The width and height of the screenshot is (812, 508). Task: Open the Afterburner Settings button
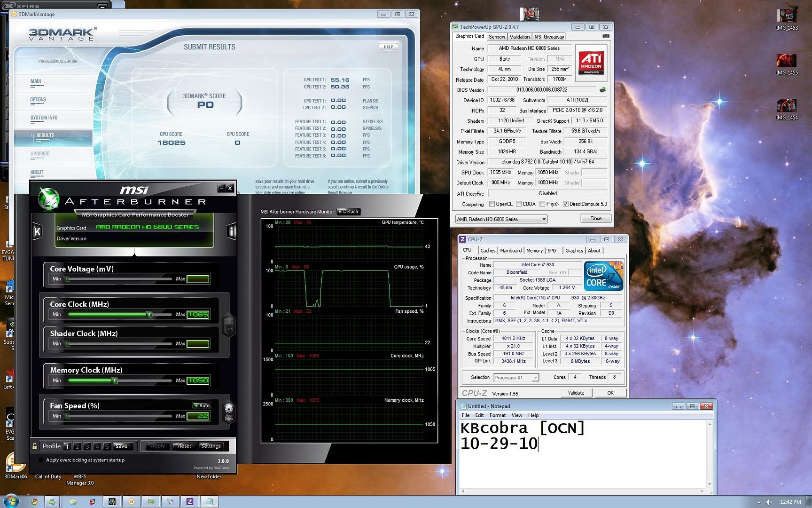click(211, 446)
